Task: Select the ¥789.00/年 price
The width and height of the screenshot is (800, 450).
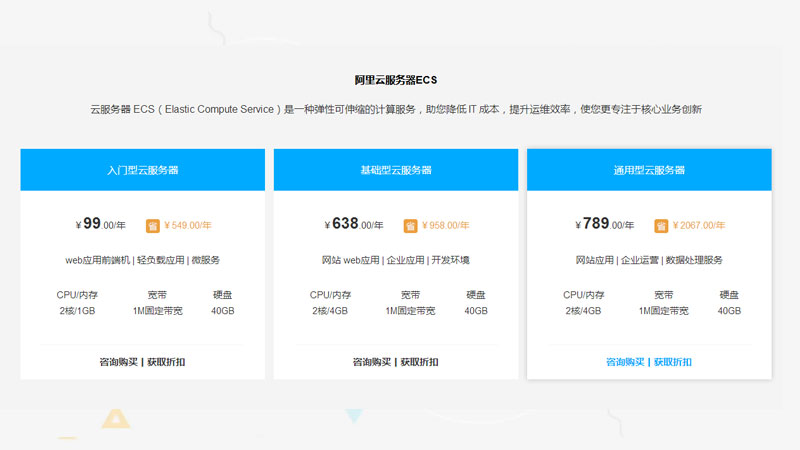Action: click(605, 223)
